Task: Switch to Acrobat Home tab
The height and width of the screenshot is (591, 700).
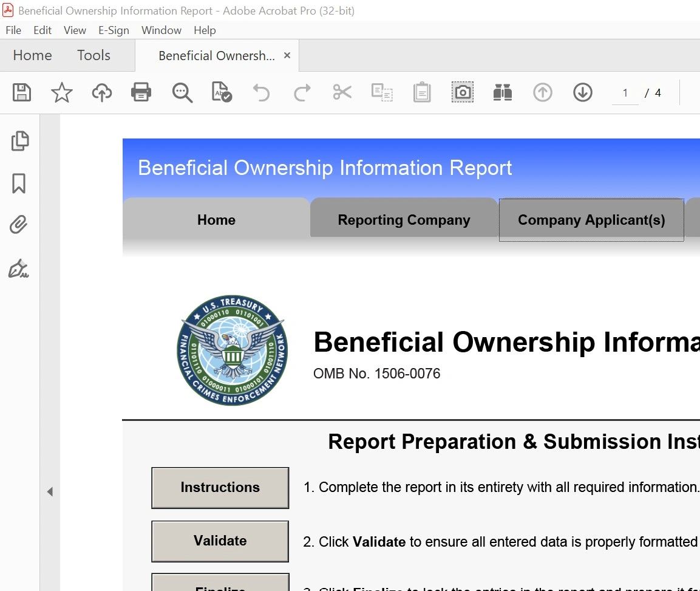Action: point(33,55)
